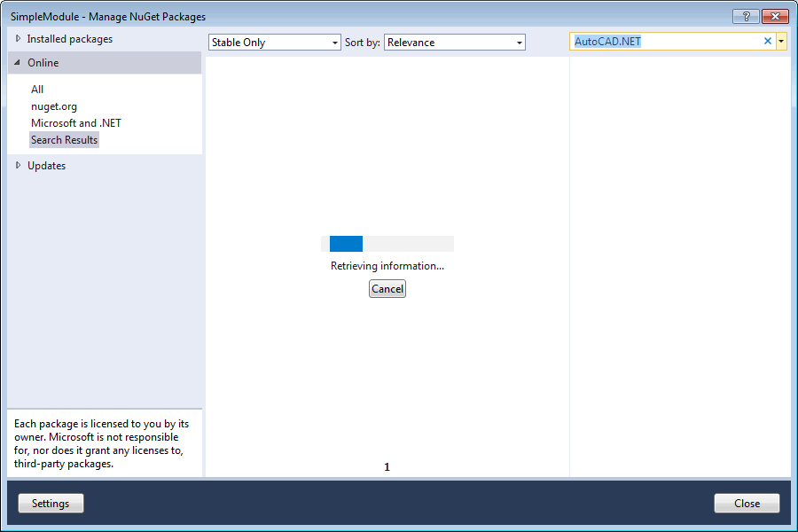
Task: Open the NuGet Settings
Action: tap(51, 503)
